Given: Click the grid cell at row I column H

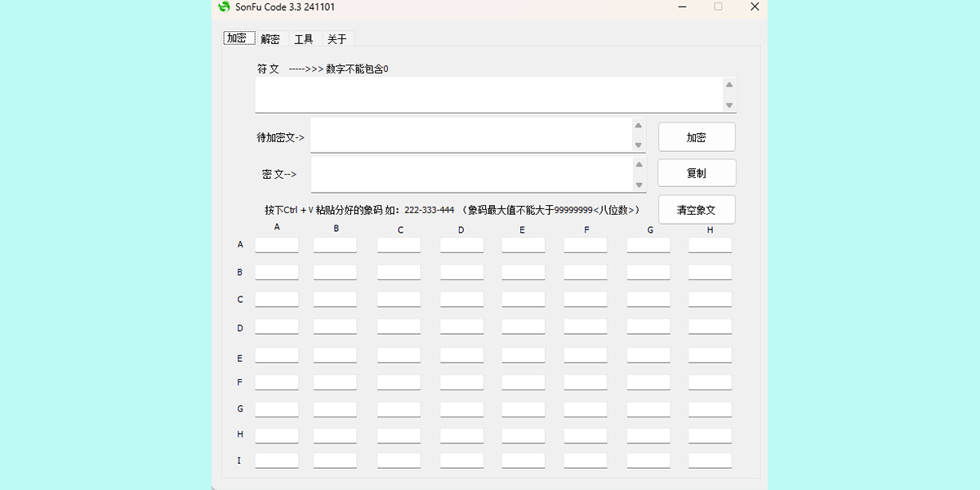Looking at the screenshot, I should point(710,460).
